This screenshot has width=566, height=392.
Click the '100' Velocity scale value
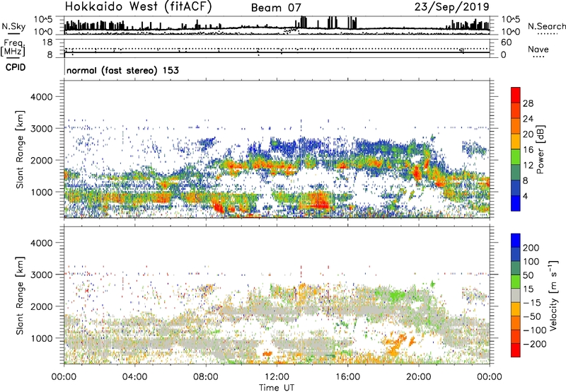click(x=531, y=261)
